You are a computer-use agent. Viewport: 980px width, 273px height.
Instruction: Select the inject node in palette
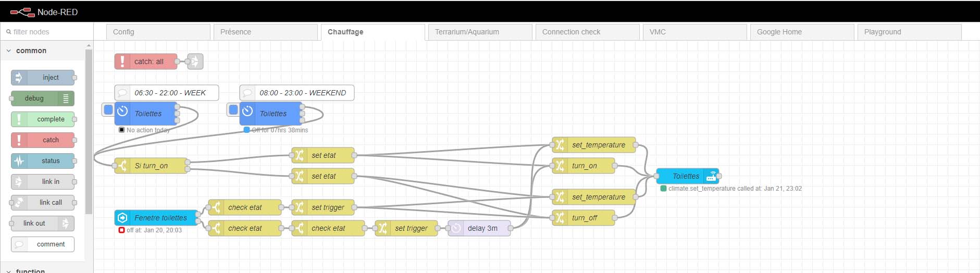(50, 78)
